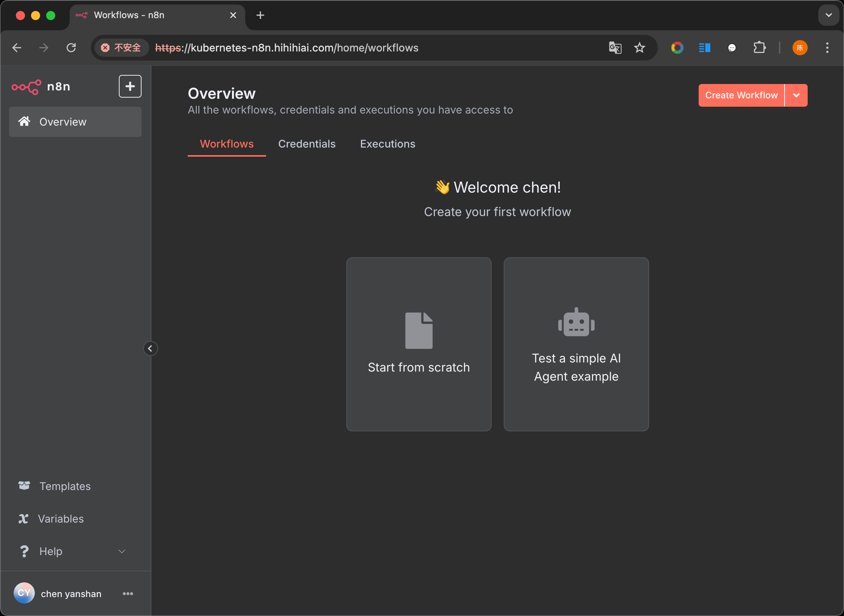Viewport: 844px width, 616px height.
Task: Open a new browser tab
Action: pos(260,15)
